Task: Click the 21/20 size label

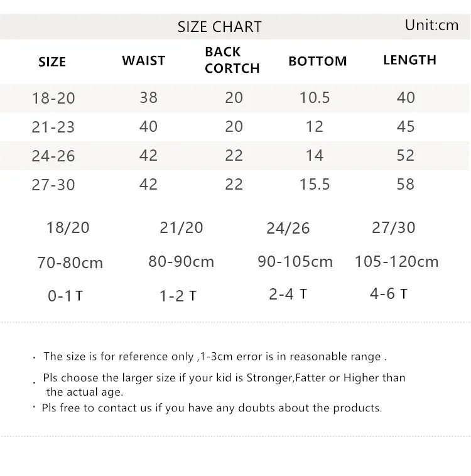Action: [181, 228]
